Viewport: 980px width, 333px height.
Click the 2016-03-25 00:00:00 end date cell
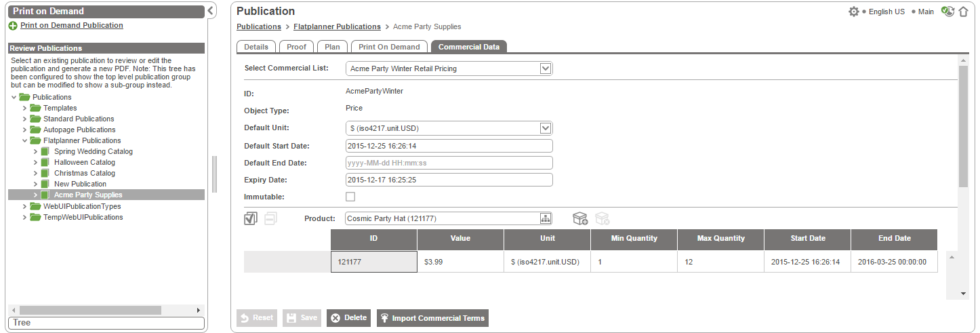(x=894, y=262)
